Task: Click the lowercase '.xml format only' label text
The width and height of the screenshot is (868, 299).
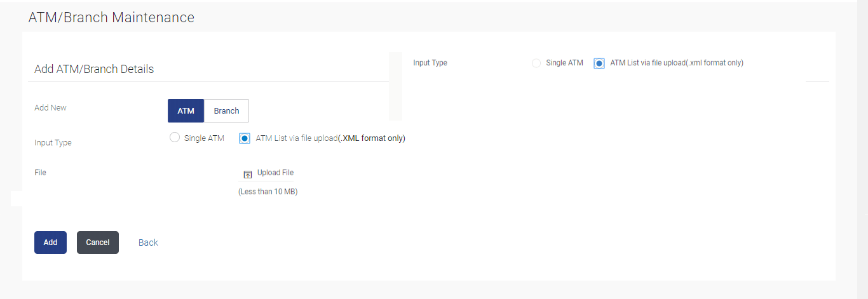Action: click(x=715, y=63)
